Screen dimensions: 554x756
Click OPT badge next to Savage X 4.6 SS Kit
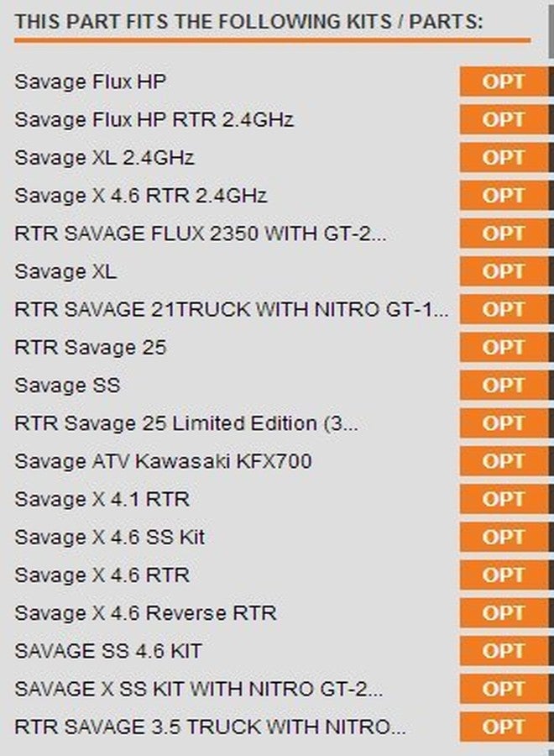coord(504,537)
